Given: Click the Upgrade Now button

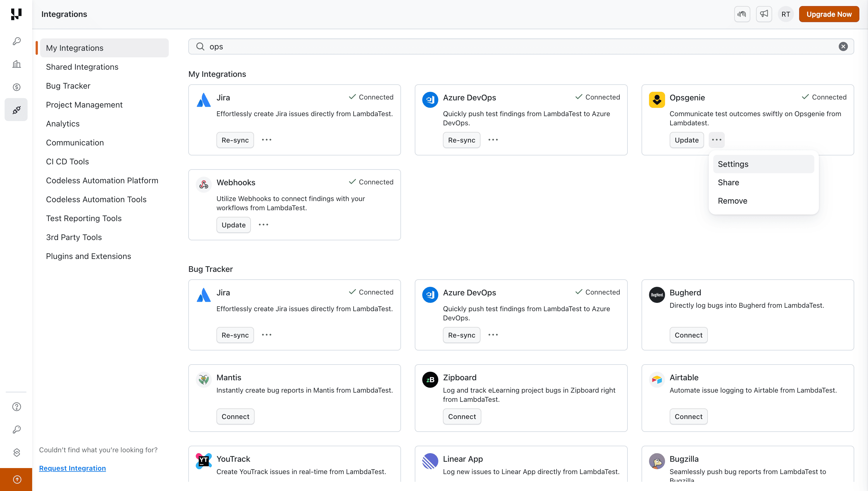Looking at the screenshot, I should pyautogui.click(x=829, y=14).
